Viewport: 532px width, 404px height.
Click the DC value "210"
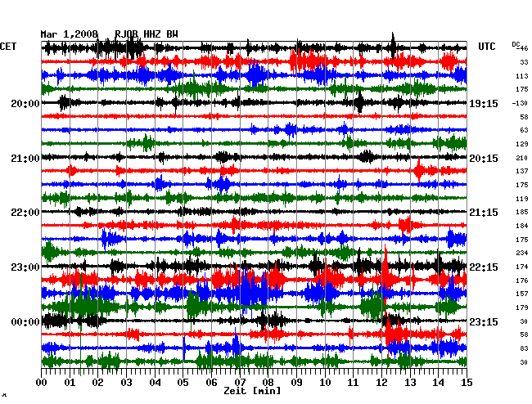tap(522, 158)
